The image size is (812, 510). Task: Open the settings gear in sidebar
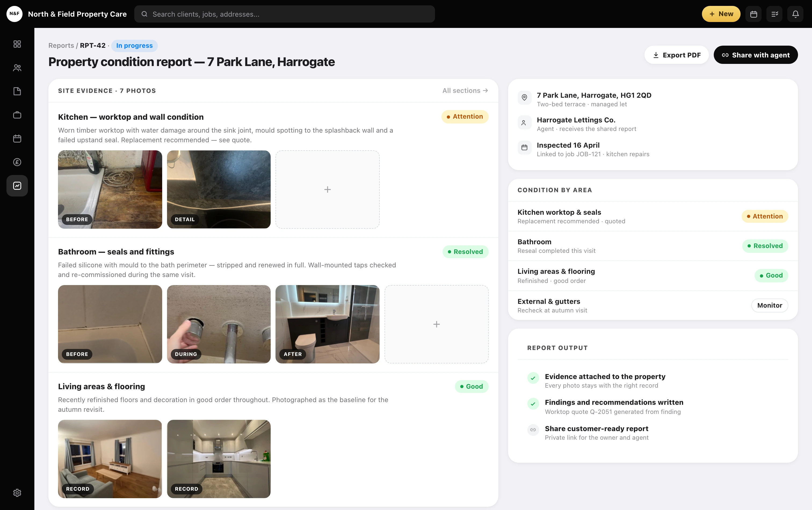[17, 493]
